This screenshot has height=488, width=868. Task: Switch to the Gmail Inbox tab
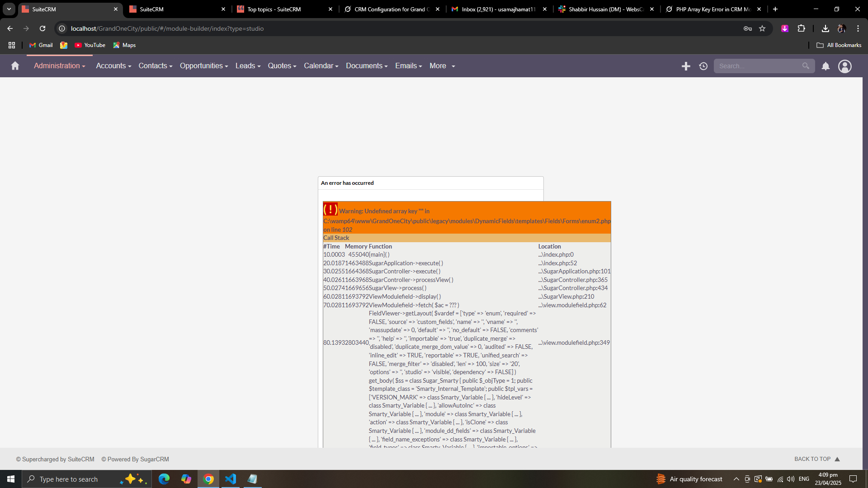tap(498, 9)
